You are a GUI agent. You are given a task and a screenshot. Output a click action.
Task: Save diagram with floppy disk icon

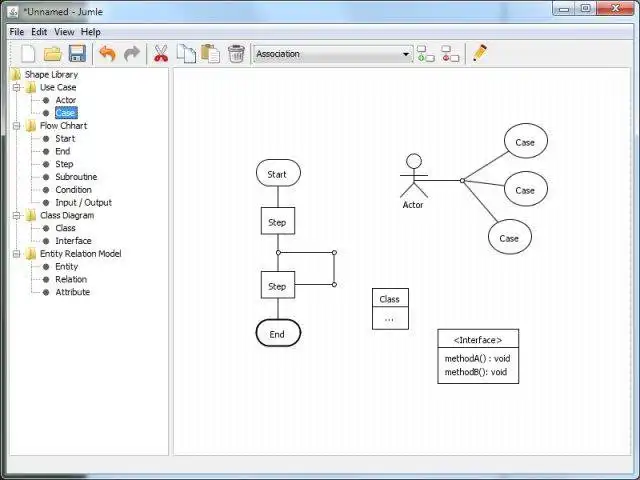77,53
